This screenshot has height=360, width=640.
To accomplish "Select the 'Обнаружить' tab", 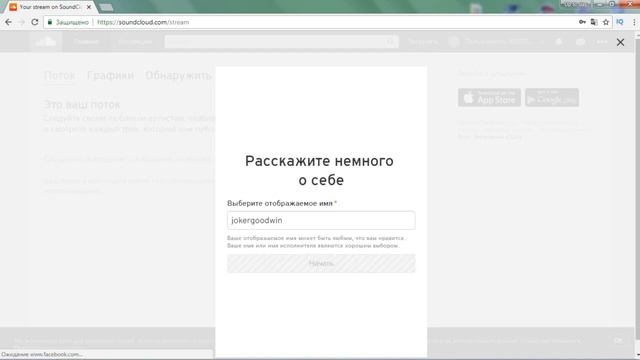I will 178,76.
